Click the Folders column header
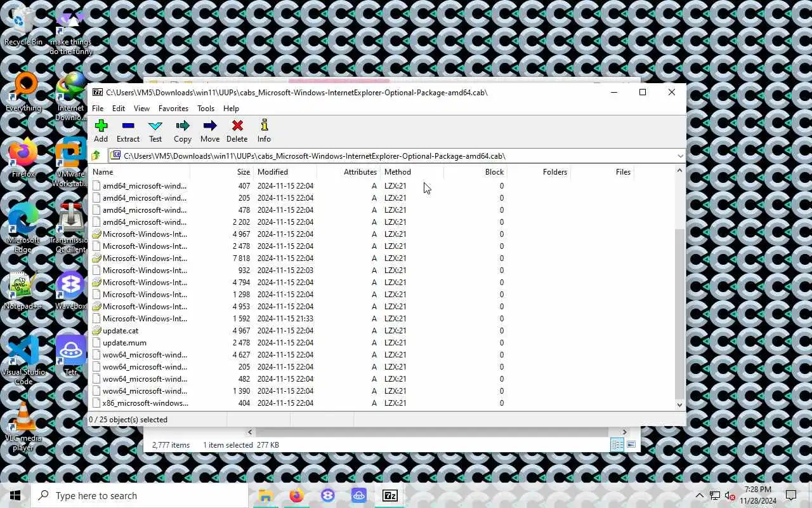 (539, 172)
